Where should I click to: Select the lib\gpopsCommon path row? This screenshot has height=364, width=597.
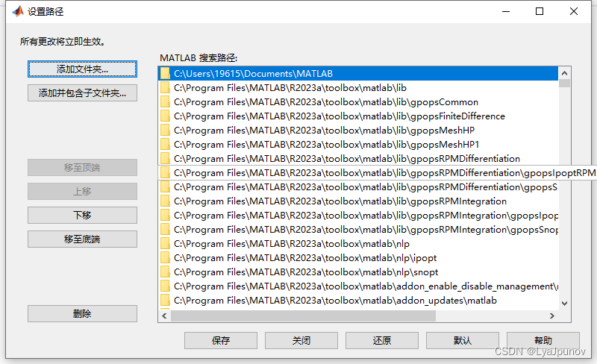358,102
